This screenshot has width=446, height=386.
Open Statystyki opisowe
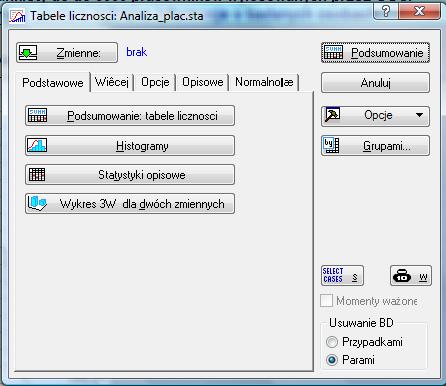click(x=130, y=175)
